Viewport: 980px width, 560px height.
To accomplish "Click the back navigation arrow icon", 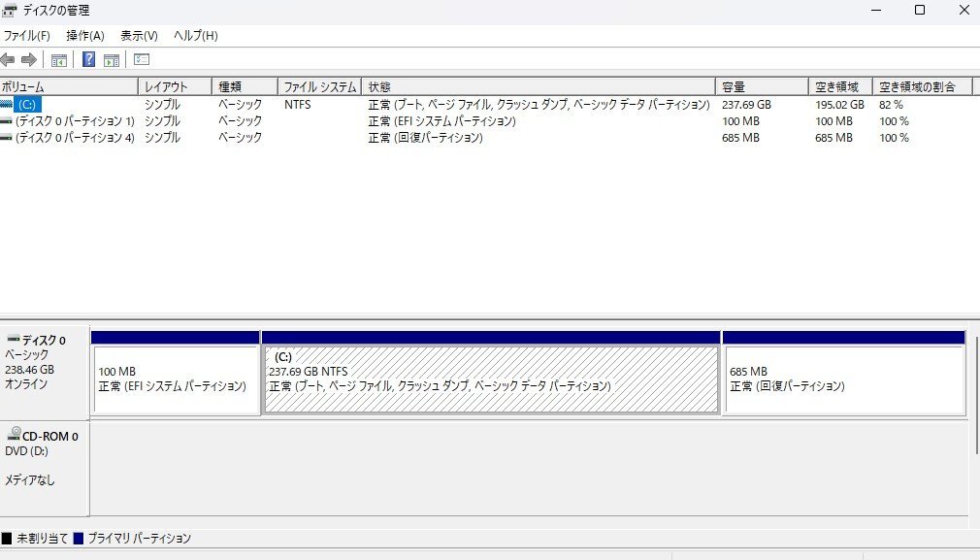I will pyautogui.click(x=8, y=59).
